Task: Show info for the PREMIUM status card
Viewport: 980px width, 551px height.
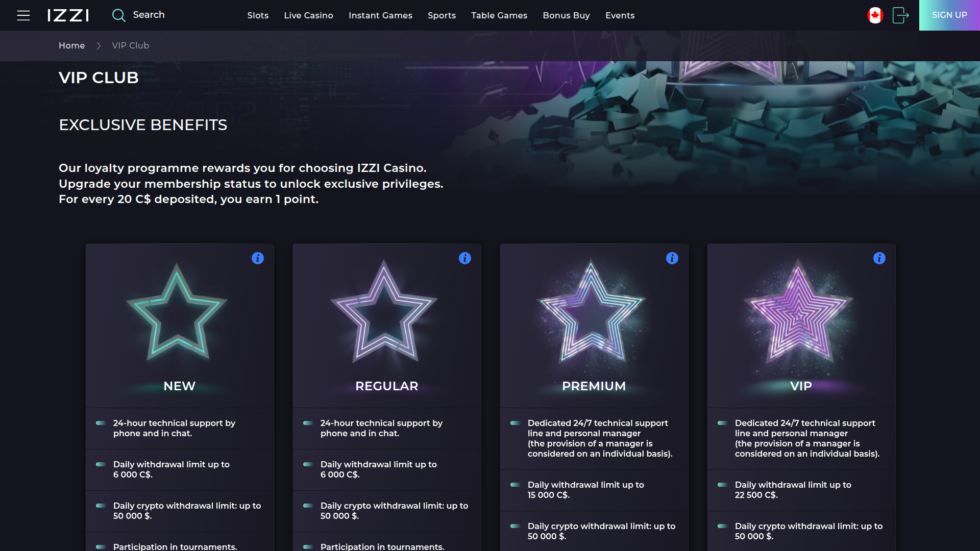Action: coord(672,258)
